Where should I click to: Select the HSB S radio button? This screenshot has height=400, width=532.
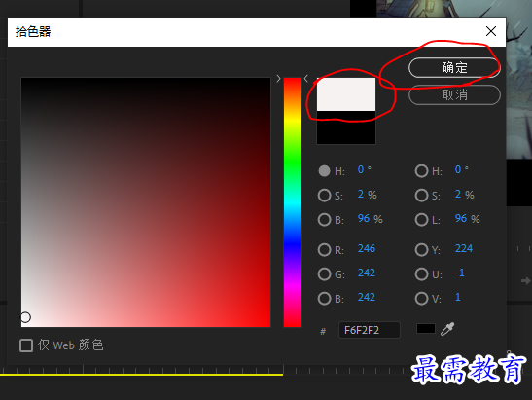(325, 196)
